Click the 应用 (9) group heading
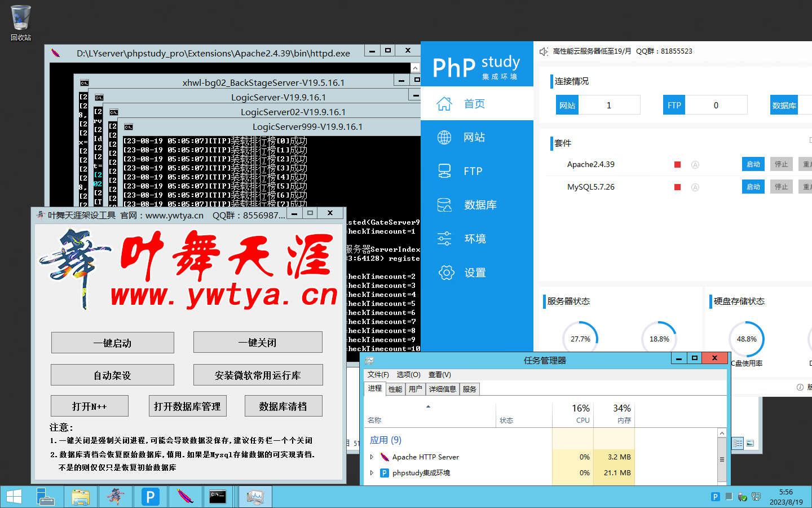This screenshot has height=508, width=812. (386, 440)
